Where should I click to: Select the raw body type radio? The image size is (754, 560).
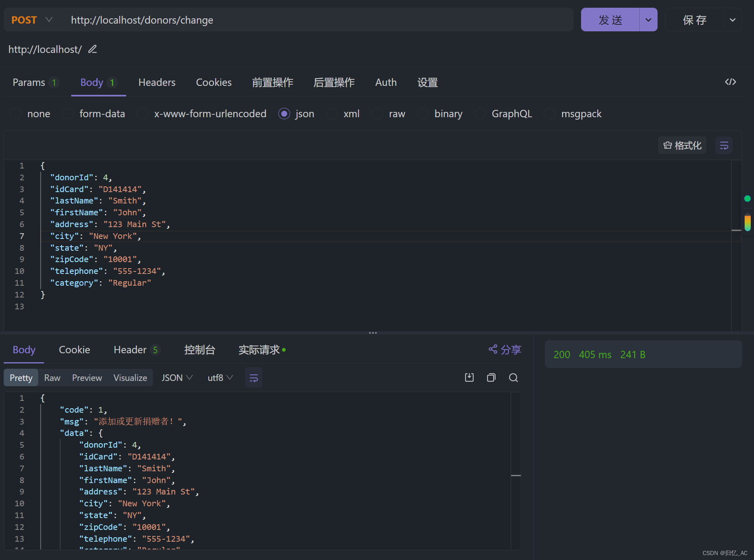[377, 114]
